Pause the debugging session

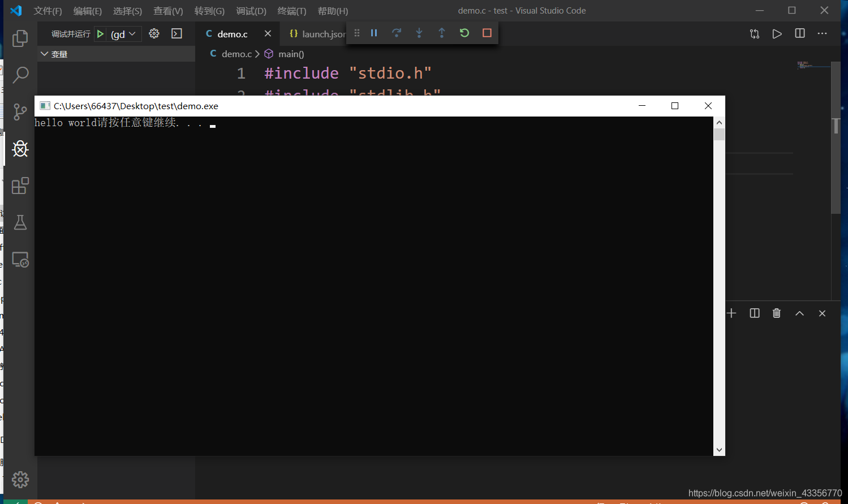click(374, 33)
